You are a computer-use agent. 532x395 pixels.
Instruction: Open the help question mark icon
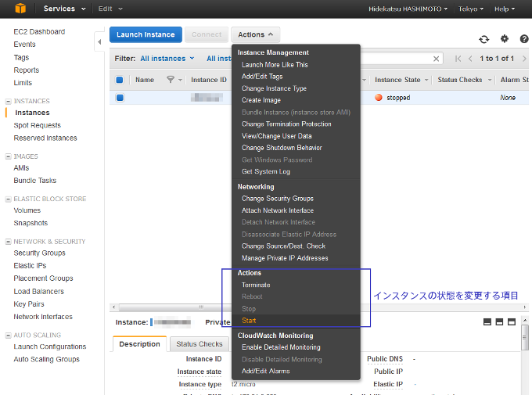[524, 39]
